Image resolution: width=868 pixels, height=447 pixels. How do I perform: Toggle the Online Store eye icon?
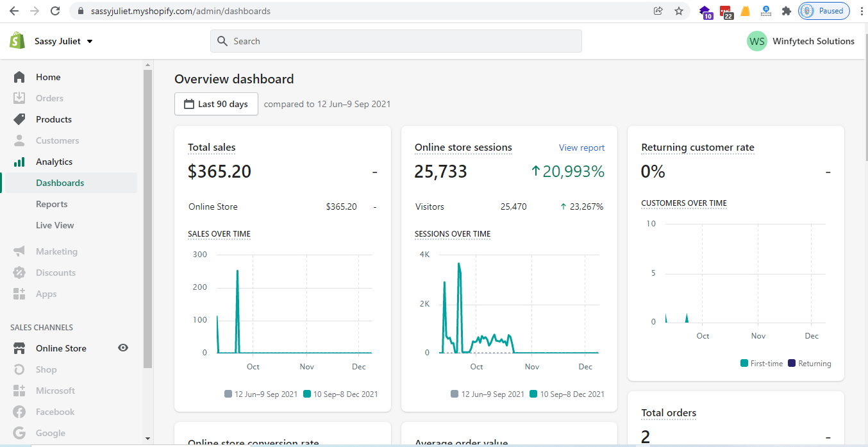(123, 348)
